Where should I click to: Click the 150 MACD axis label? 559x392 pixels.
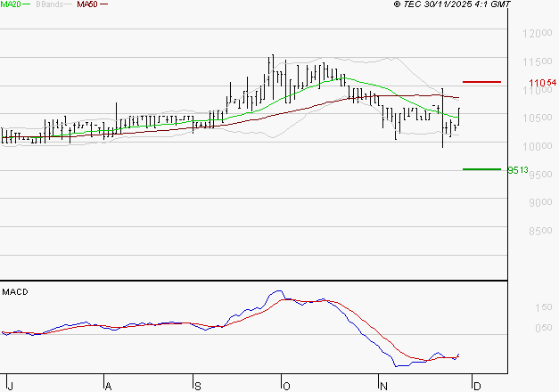(543, 307)
